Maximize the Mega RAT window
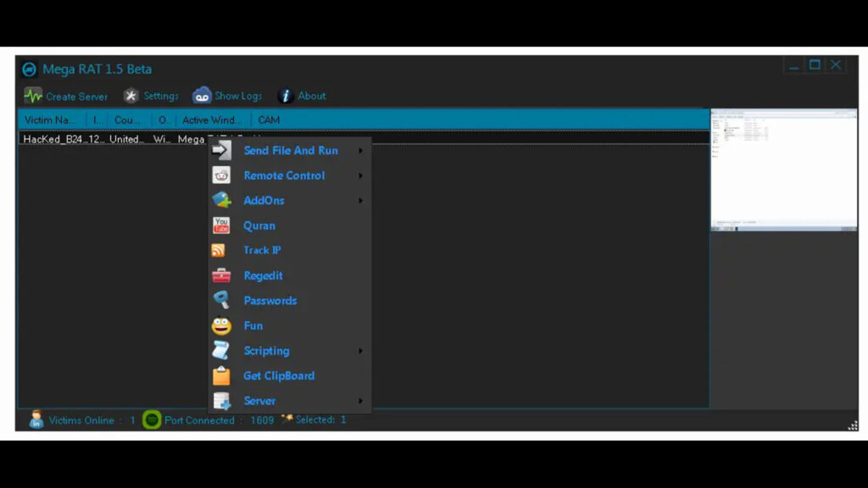This screenshot has height=488, width=868. pos(815,64)
